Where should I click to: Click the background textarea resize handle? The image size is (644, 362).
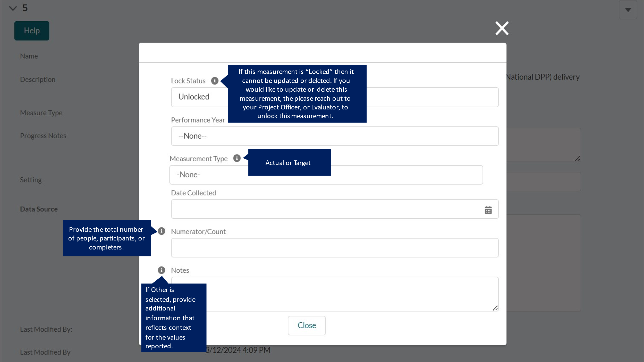click(577, 159)
